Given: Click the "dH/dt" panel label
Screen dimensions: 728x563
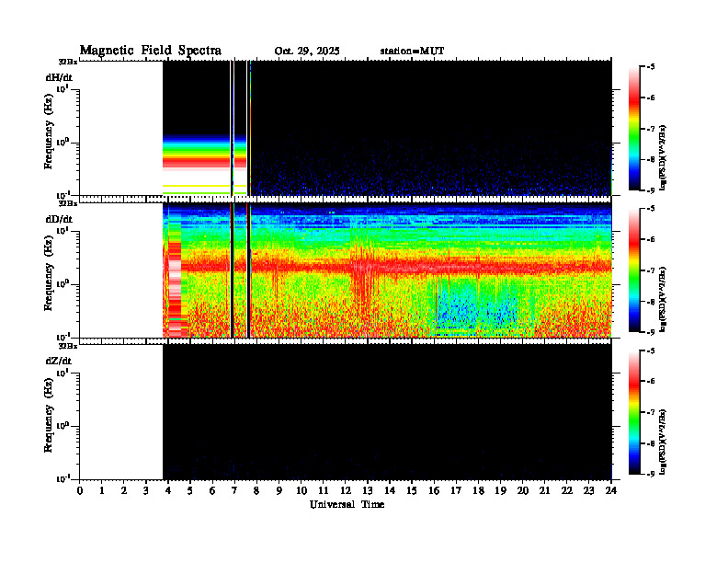Looking at the screenshot, I should [x=59, y=77].
